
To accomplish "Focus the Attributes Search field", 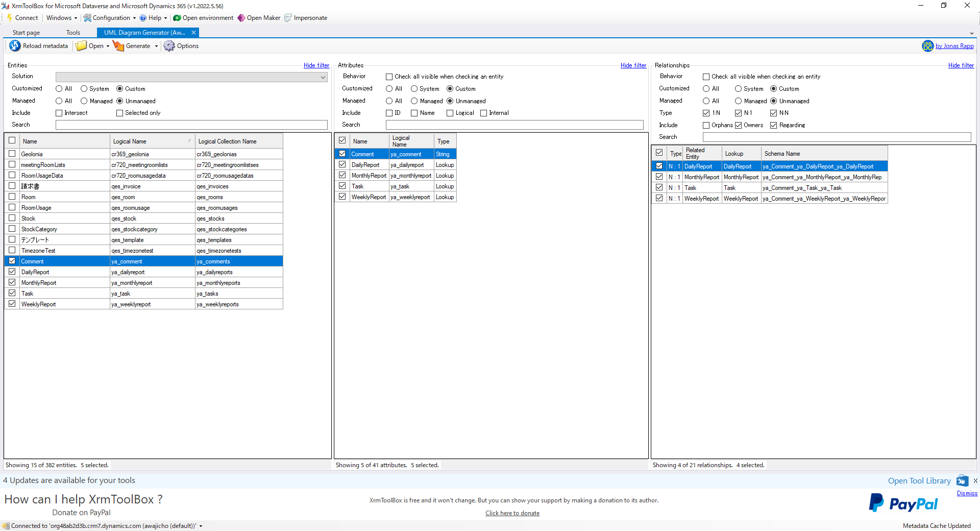I will point(514,125).
